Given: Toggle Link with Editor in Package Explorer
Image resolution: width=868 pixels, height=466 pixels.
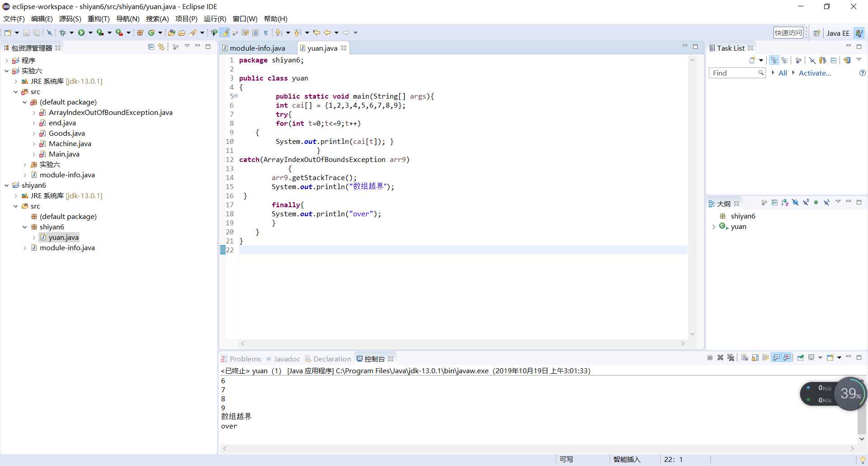Looking at the screenshot, I should (x=161, y=47).
